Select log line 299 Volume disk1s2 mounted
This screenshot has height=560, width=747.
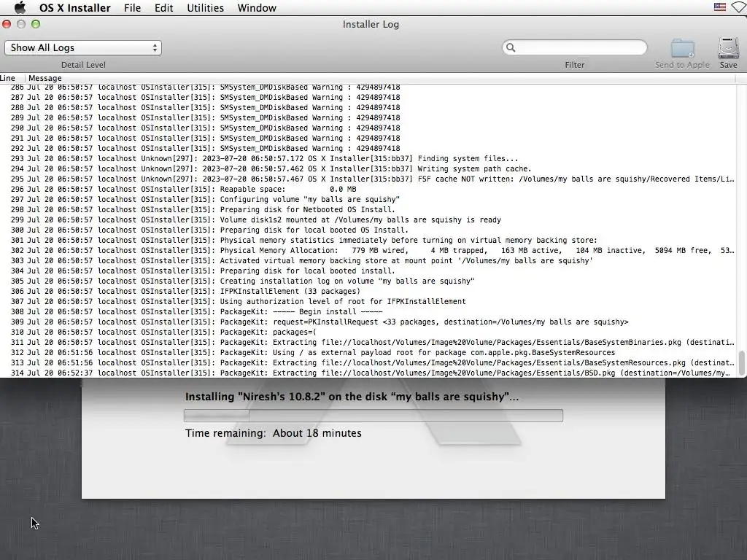click(369, 220)
